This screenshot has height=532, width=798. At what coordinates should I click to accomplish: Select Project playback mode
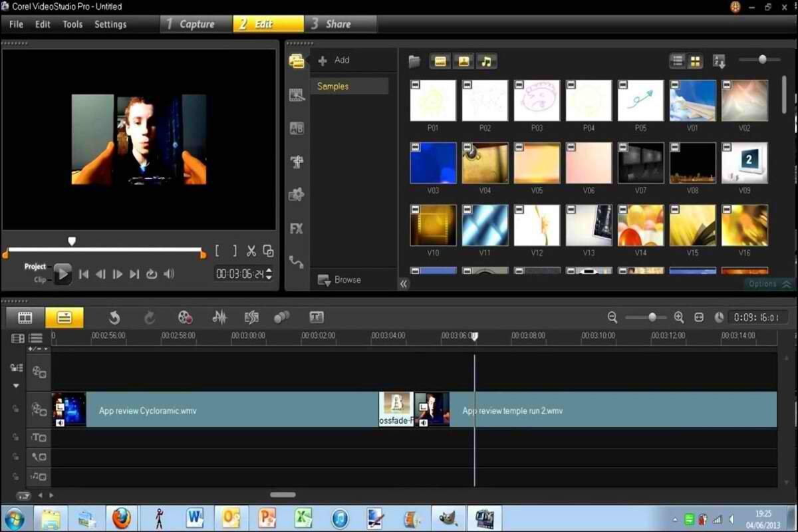pos(35,267)
